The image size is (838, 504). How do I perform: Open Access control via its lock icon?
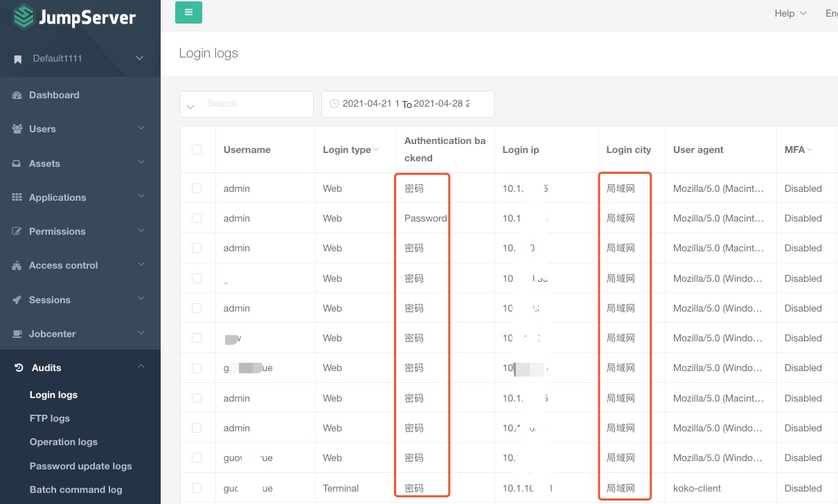coord(15,265)
